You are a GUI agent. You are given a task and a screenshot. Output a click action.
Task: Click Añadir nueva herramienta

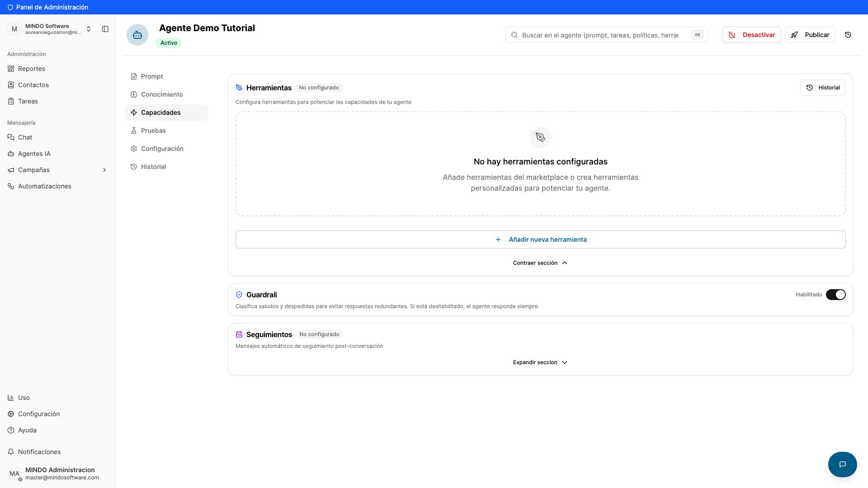pyautogui.click(x=541, y=239)
